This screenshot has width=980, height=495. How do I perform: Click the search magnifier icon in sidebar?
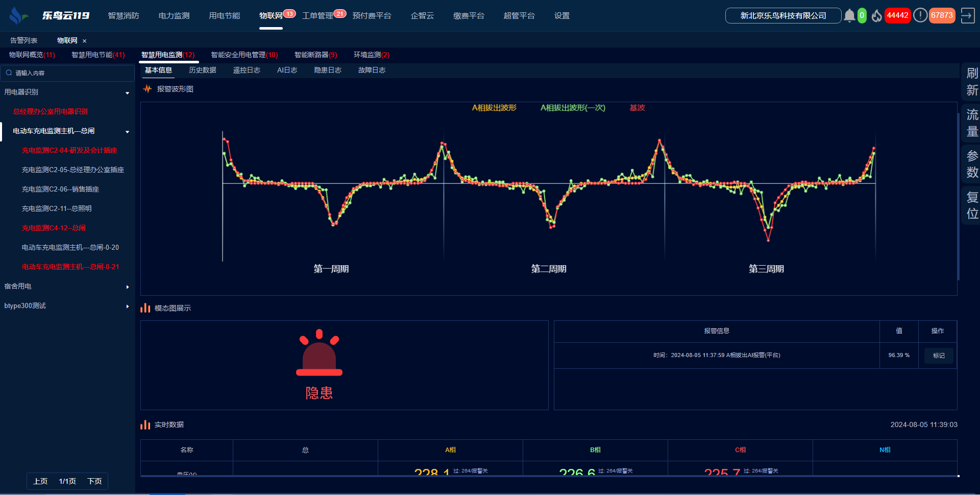click(x=9, y=73)
